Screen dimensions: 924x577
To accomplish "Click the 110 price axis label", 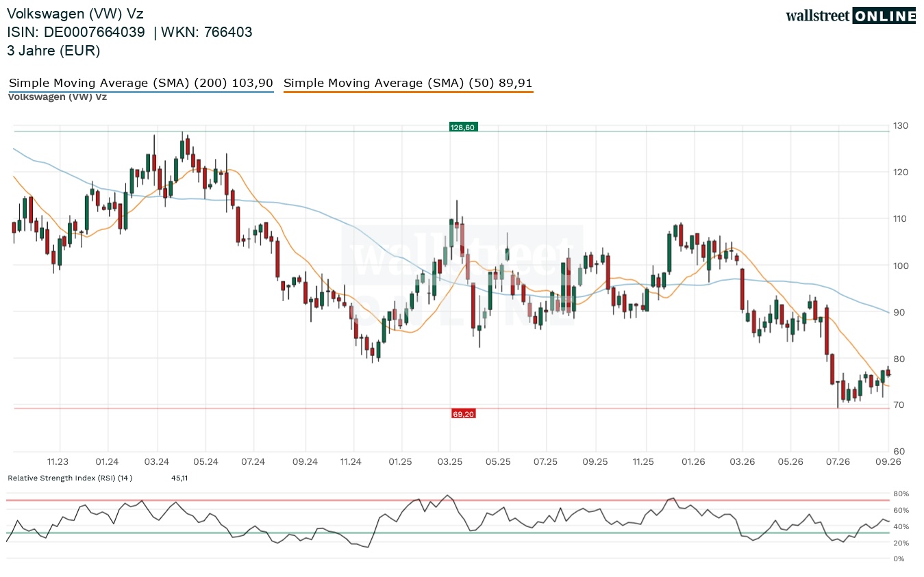I will point(899,218).
